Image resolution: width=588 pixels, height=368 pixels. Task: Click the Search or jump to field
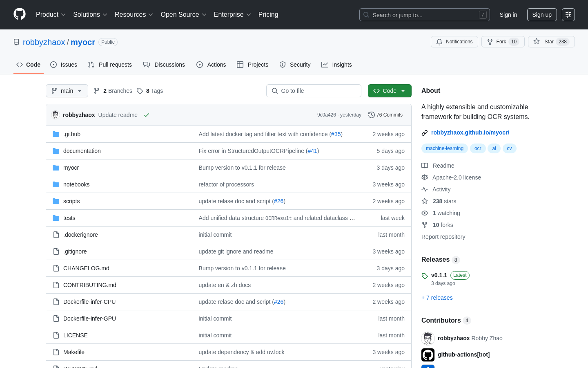[425, 15]
